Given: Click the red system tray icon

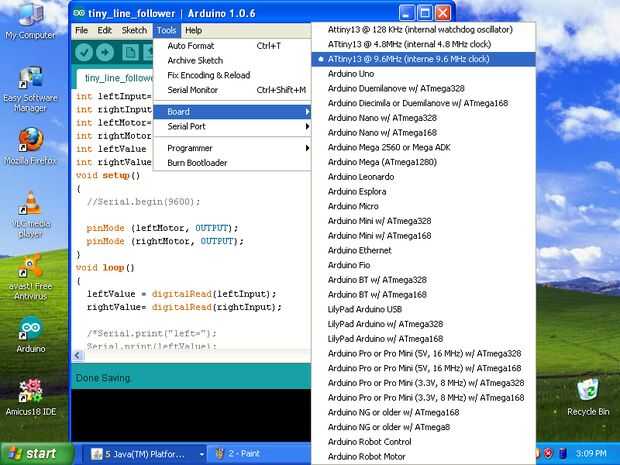Looking at the screenshot, I should point(548,453).
